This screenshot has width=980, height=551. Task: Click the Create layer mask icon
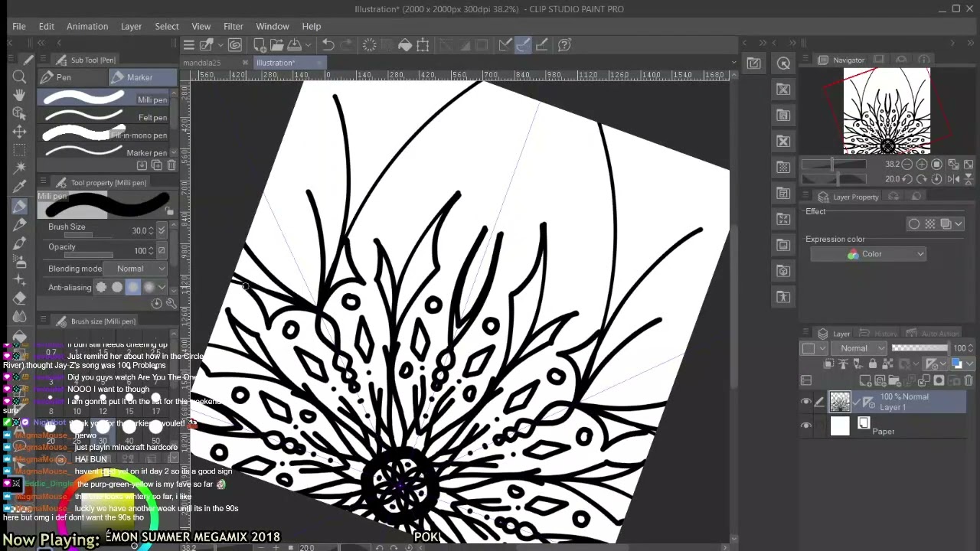click(x=940, y=380)
